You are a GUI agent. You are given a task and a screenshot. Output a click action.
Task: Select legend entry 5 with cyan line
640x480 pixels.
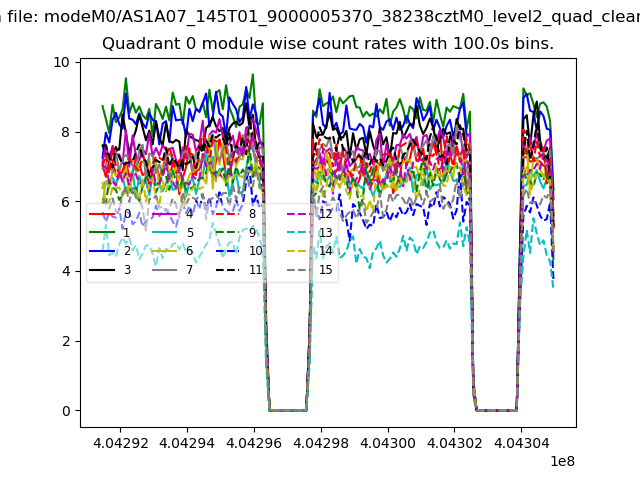pyautogui.click(x=167, y=233)
